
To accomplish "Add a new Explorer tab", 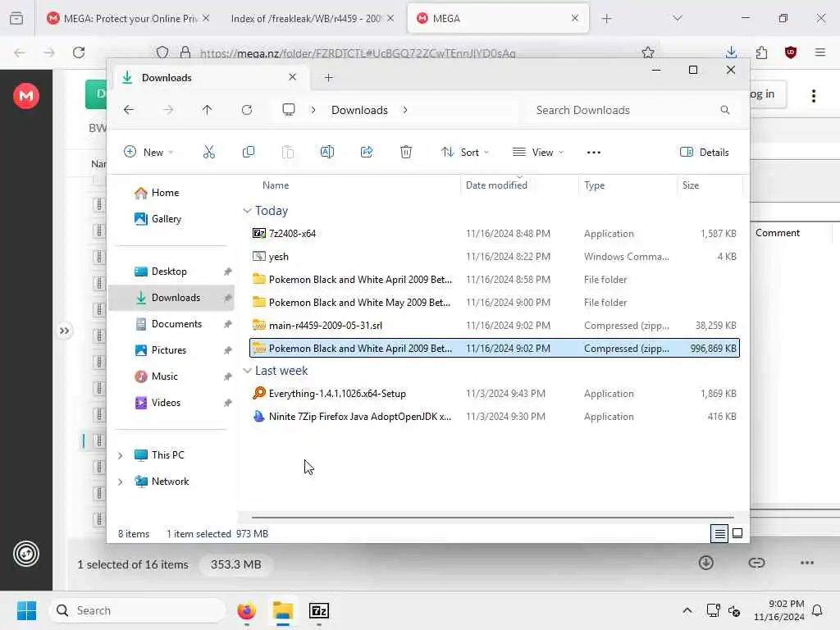I will [328, 77].
